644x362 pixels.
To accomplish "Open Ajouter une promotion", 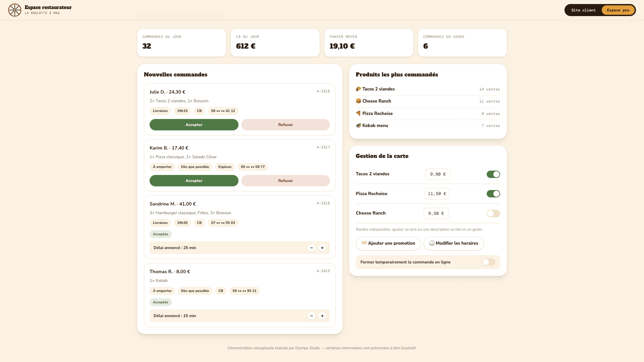I will [388, 243].
